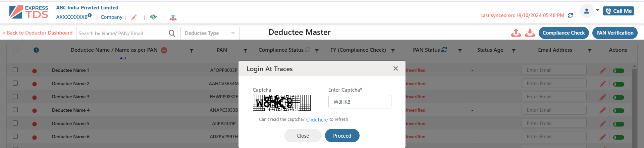Click the Compliance Check button
The image size is (644, 148).
click(x=563, y=33)
